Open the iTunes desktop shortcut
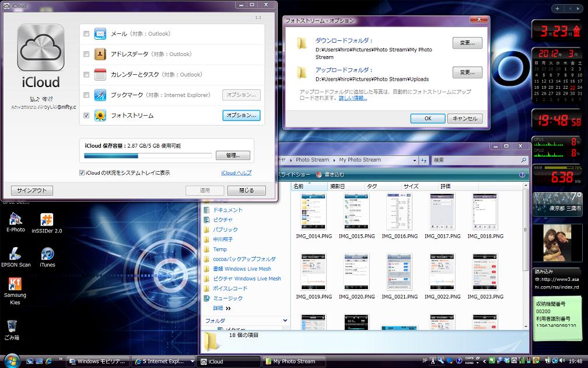This screenshot has height=368, width=588. point(47,257)
